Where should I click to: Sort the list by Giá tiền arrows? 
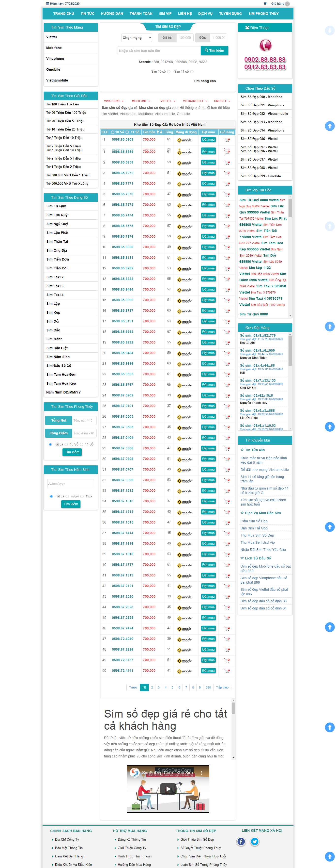point(160,132)
